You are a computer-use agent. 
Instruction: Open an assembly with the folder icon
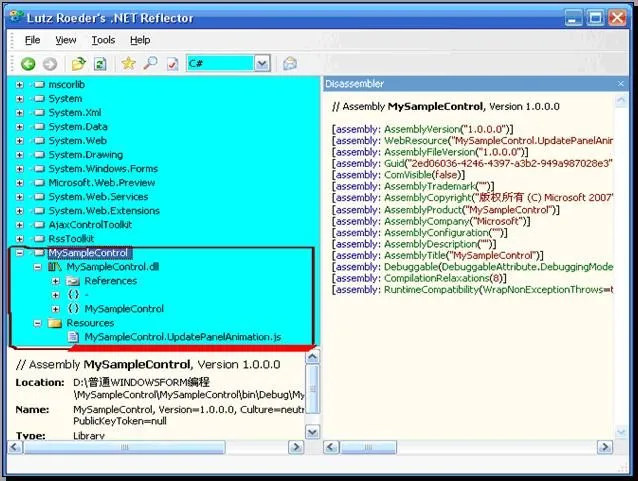pos(79,63)
